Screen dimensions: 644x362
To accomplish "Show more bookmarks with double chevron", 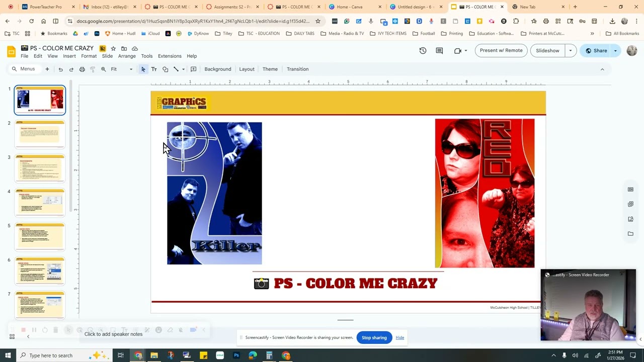I will click(x=592, y=34).
